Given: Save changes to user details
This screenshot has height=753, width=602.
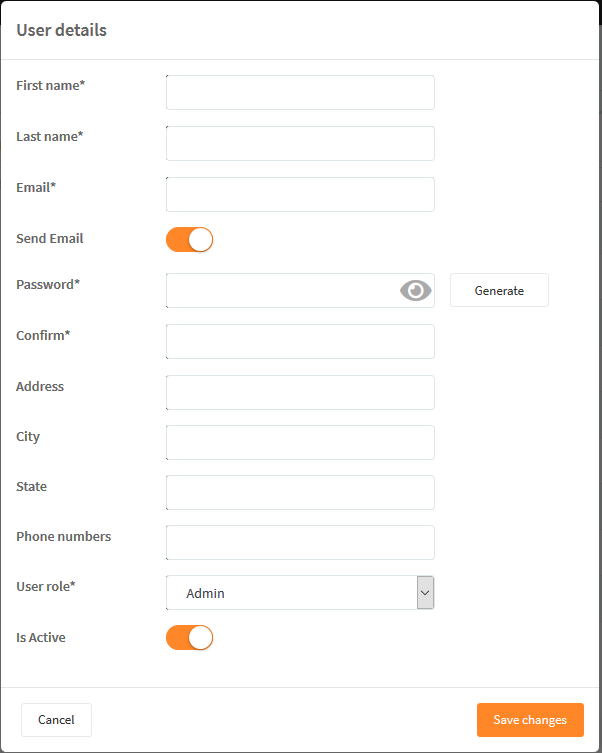Looking at the screenshot, I should tap(530, 720).
